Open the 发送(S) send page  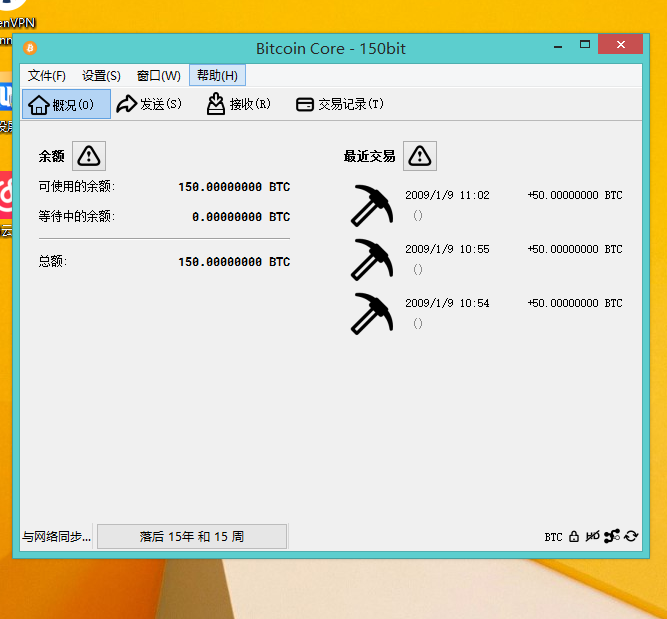point(150,104)
